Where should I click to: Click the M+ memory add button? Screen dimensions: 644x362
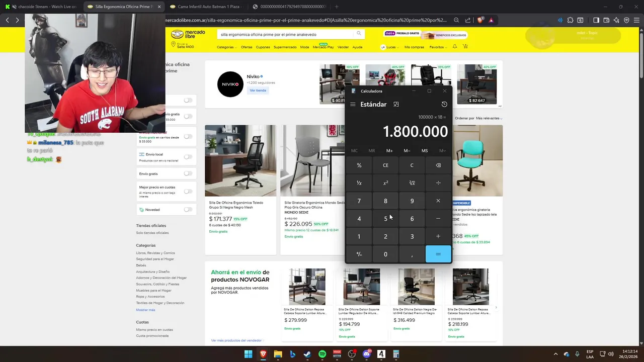pyautogui.click(x=389, y=151)
